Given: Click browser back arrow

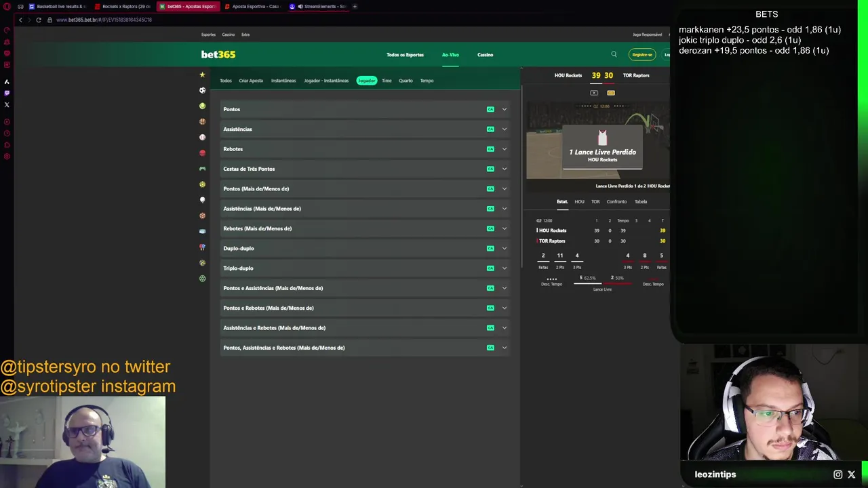Looking at the screenshot, I should point(20,20).
